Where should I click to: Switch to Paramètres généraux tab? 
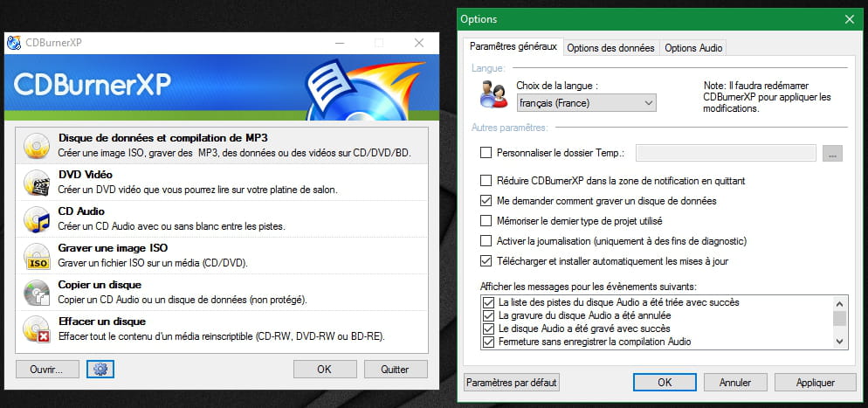pos(513,47)
